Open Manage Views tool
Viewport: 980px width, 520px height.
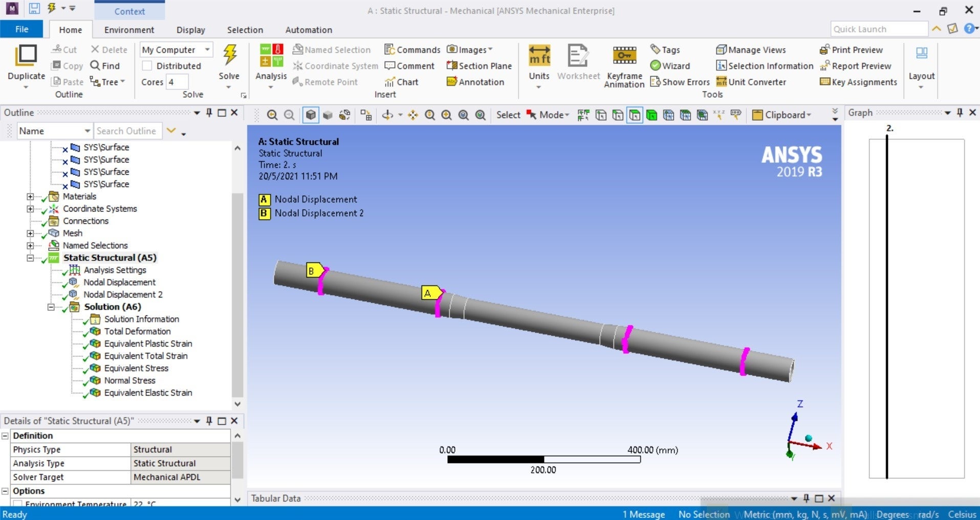pyautogui.click(x=751, y=50)
